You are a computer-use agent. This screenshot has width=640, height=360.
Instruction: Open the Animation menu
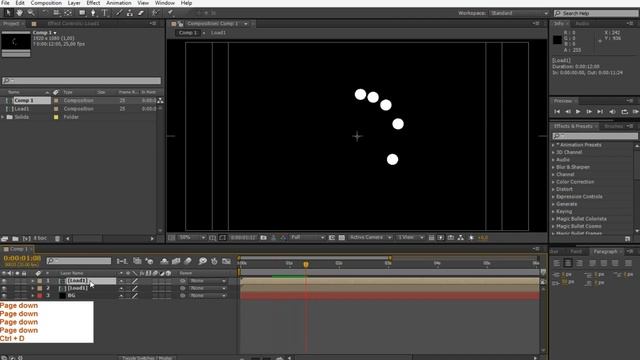[x=119, y=3]
